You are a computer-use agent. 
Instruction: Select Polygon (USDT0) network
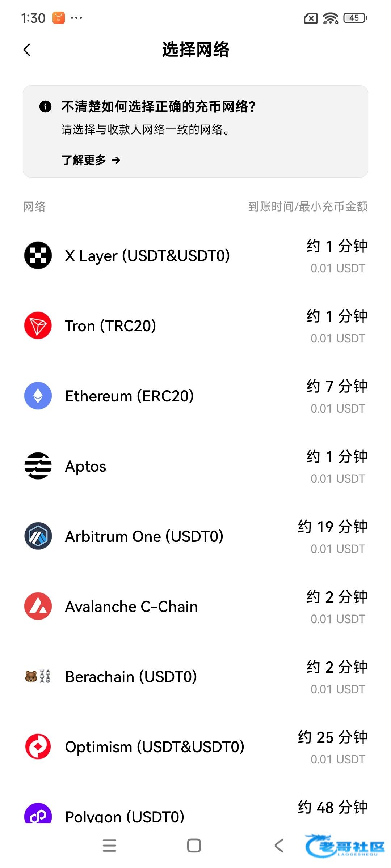click(x=125, y=816)
